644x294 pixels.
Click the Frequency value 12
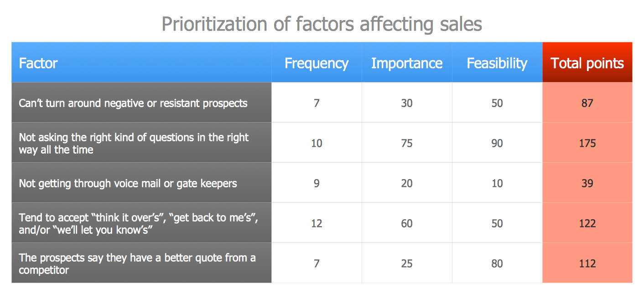coord(317,223)
